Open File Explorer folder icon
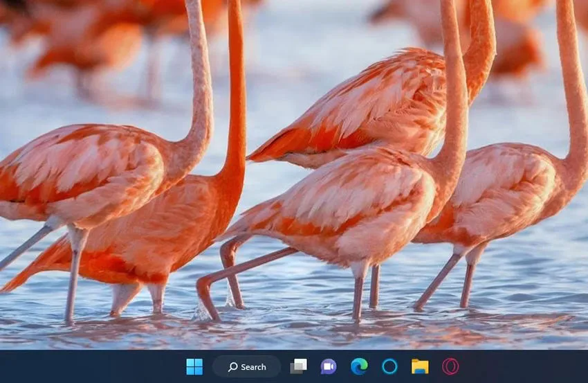The width and height of the screenshot is (588, 383). 420,366
